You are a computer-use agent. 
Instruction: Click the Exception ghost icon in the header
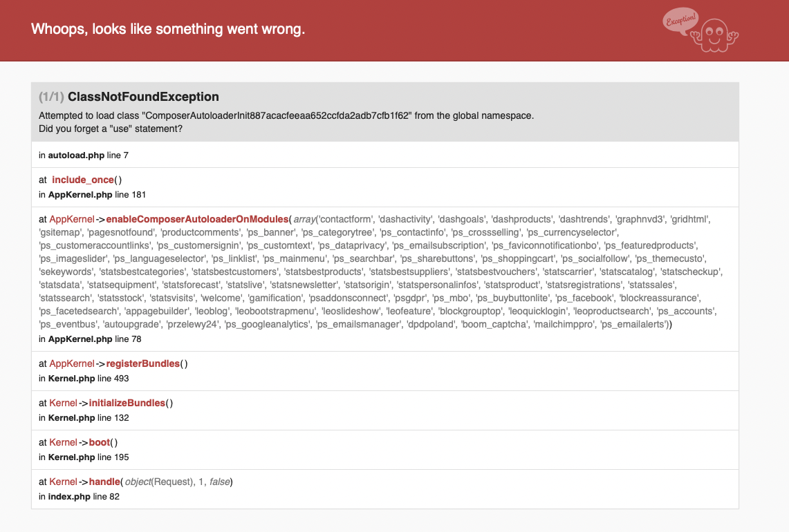700,30
